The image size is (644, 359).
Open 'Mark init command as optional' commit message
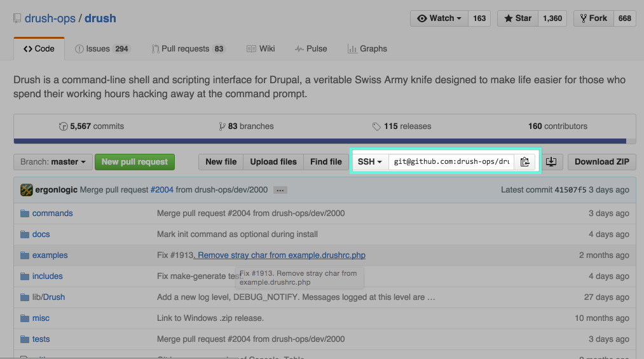[x=237, y=234]
